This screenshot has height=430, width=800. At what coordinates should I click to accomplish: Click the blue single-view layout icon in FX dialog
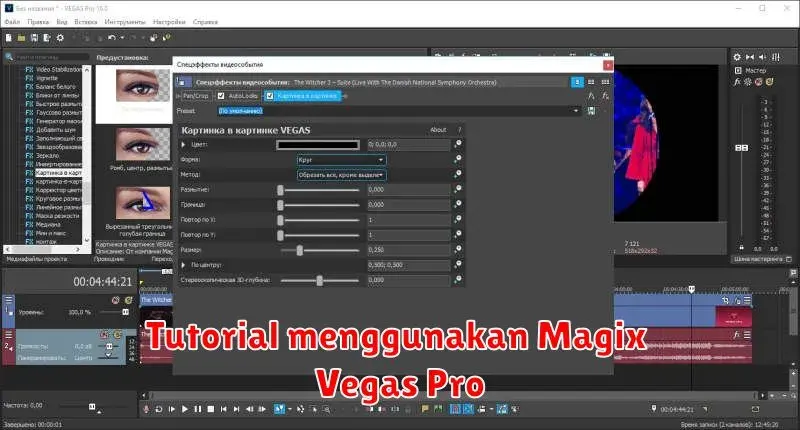pos(577,82)
